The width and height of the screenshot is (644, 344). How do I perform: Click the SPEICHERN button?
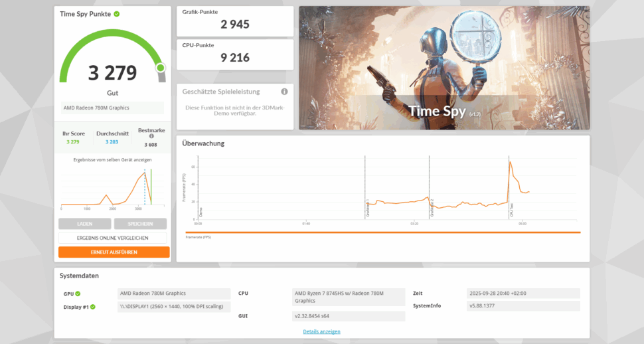click(141, 224)
